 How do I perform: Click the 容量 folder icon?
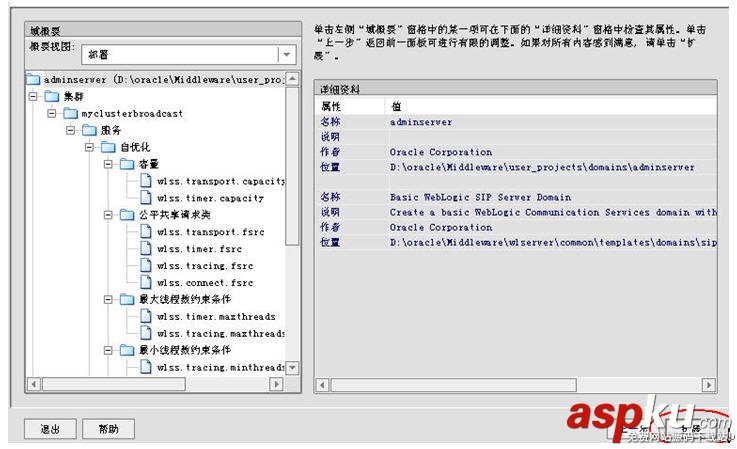[127, 164]
